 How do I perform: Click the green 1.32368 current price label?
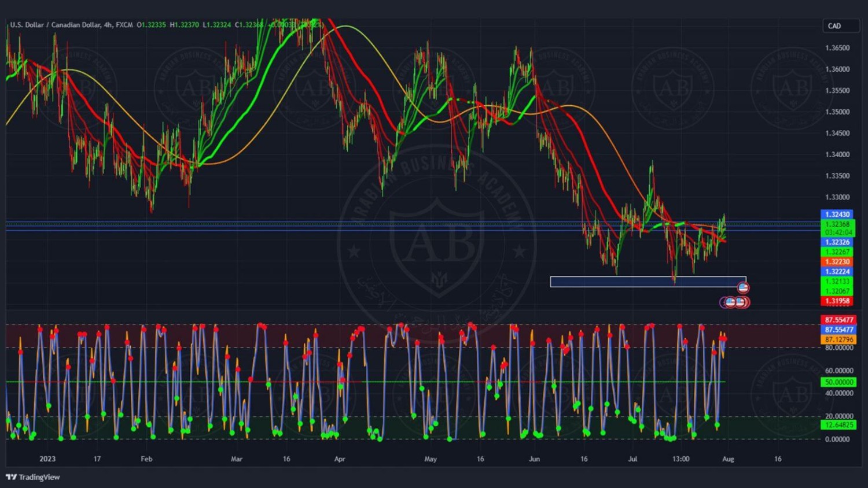(837, 224)
